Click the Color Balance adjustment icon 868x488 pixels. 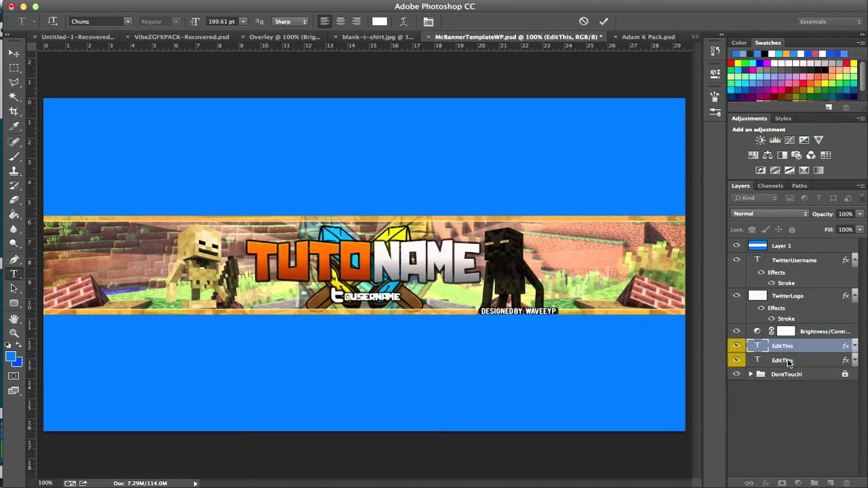click(x=768, y=155)
